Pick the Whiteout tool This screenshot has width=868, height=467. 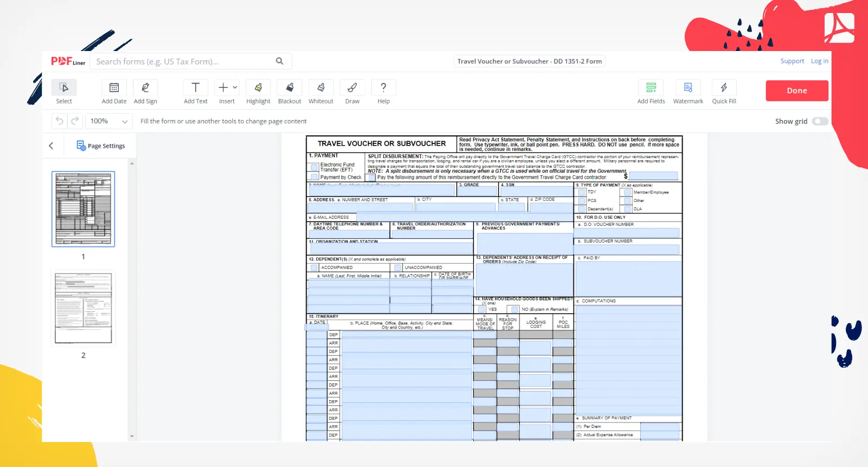click(321, 88)
